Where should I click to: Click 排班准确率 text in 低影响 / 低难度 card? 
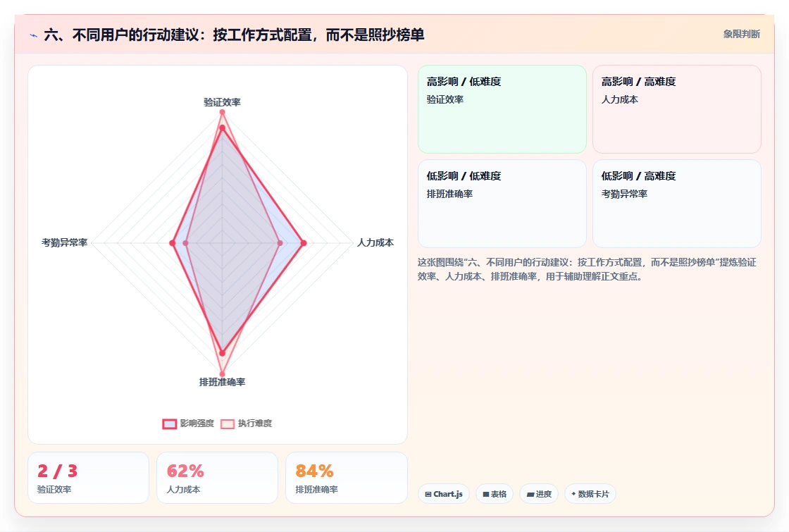(x=450, y=194)
